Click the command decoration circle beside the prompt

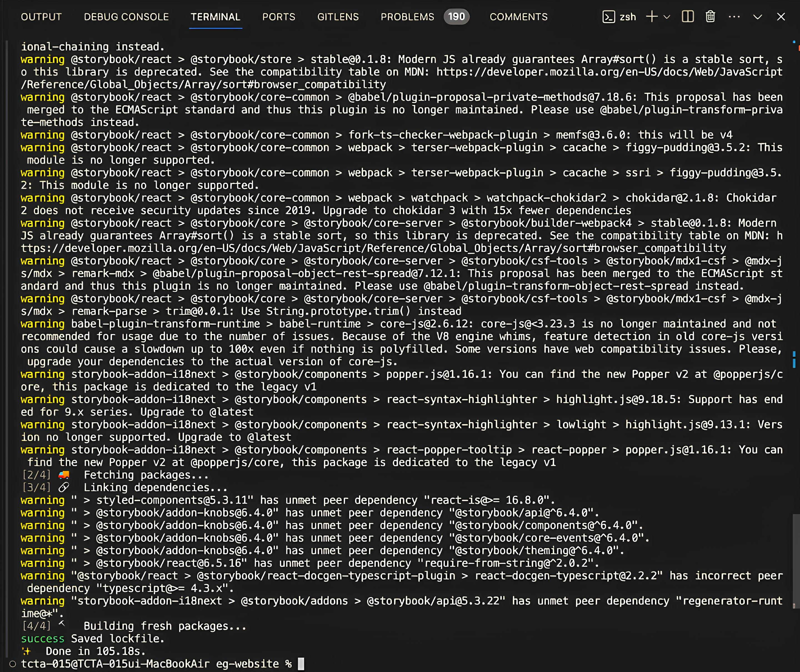click(12, 664)
